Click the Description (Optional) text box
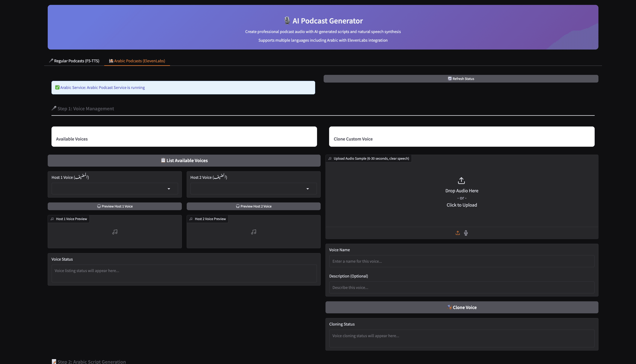Viewport: 636px width, 364px height. click(462, 287)
